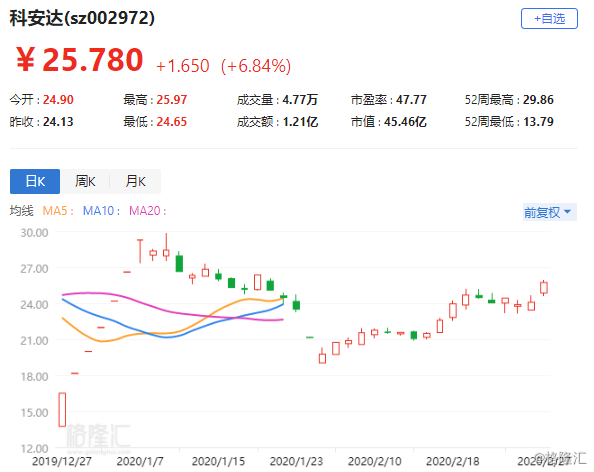Click the 2020/1/15 date axis label
This screenshot has height=472, width=594.
tap(218, 461)
